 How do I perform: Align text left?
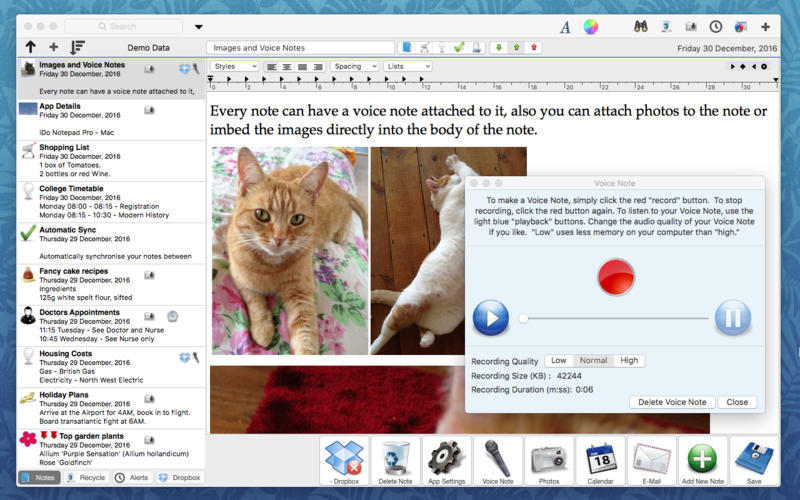[x=272, y=67]
